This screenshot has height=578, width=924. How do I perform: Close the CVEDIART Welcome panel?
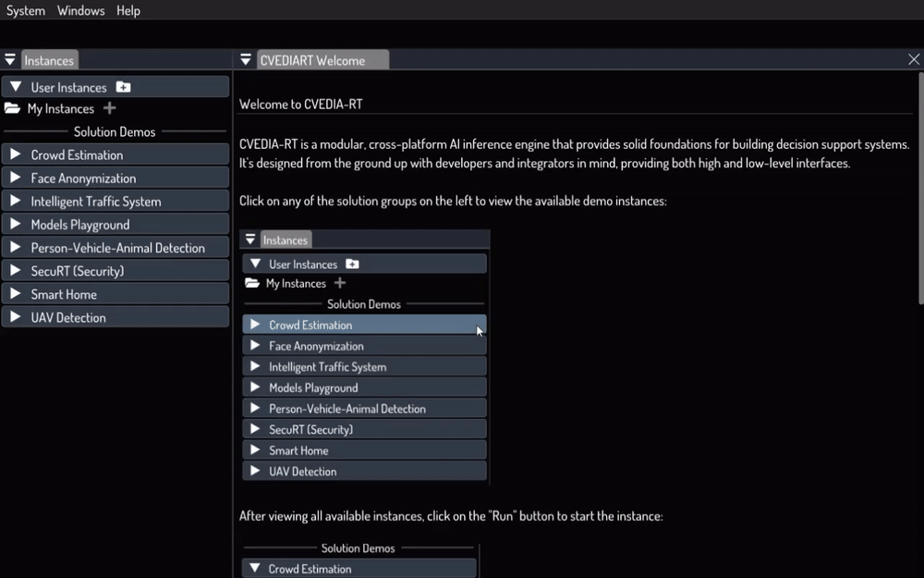[914, 59]
